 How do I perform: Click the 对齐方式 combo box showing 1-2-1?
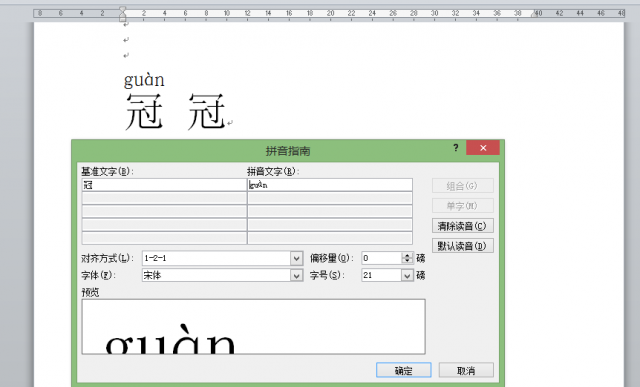click(x=222, y=258)
